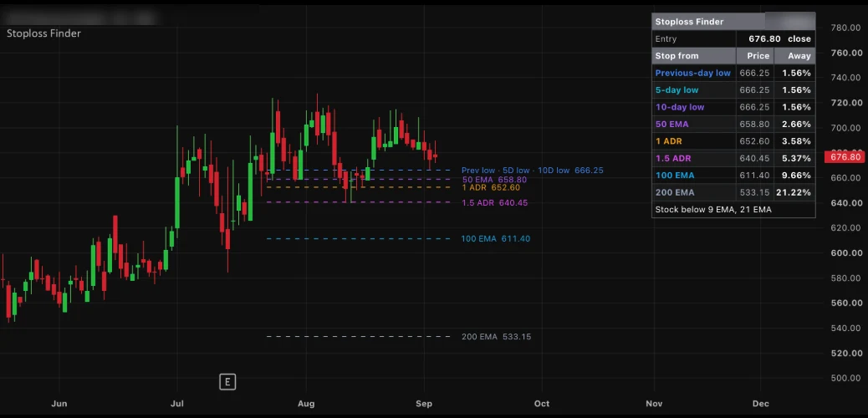Click the 760.00 price axis label
Viewport: 868px width, 418px height.
(x=847, y=54)
